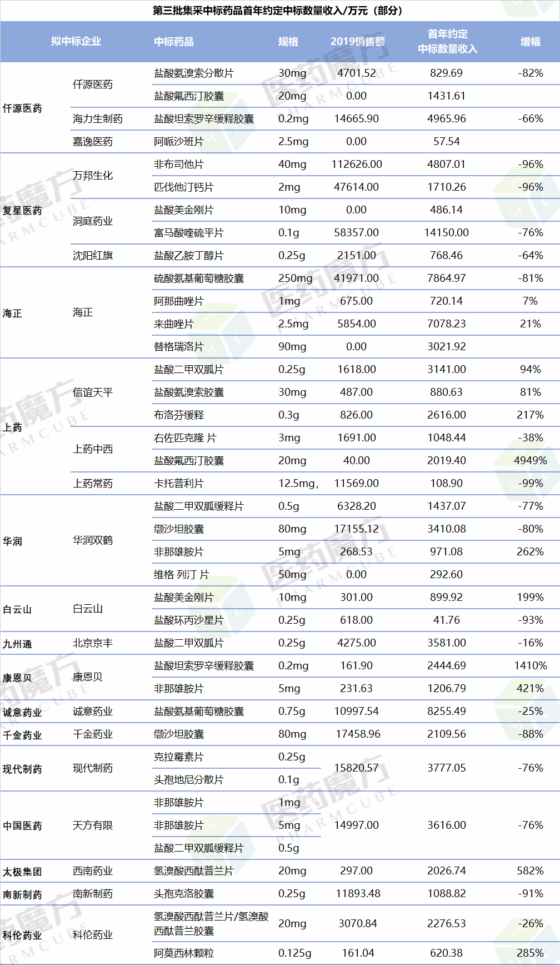Select the 拟中标企业 column header
The height and width of the screenshot is (965, 560).
76,41
